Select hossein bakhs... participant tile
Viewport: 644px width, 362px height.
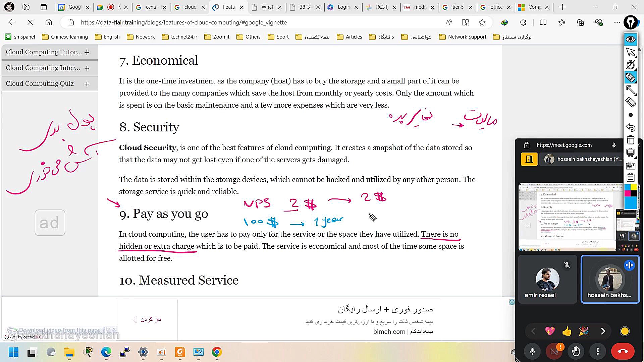610,279
